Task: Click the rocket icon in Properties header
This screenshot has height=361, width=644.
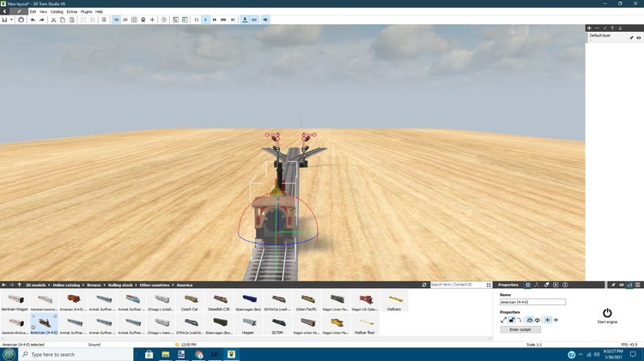Action: (546, 285)
